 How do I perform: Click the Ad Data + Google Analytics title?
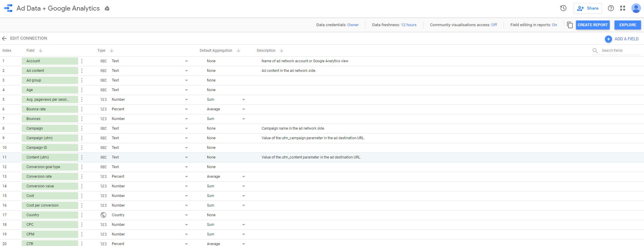(x=58, y=8)
